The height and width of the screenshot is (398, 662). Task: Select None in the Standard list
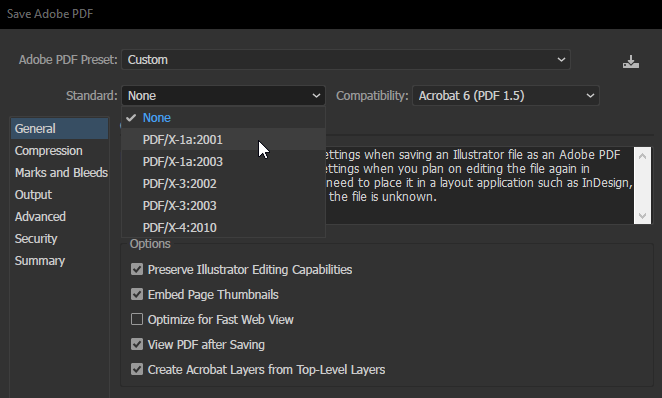(223, 118)
